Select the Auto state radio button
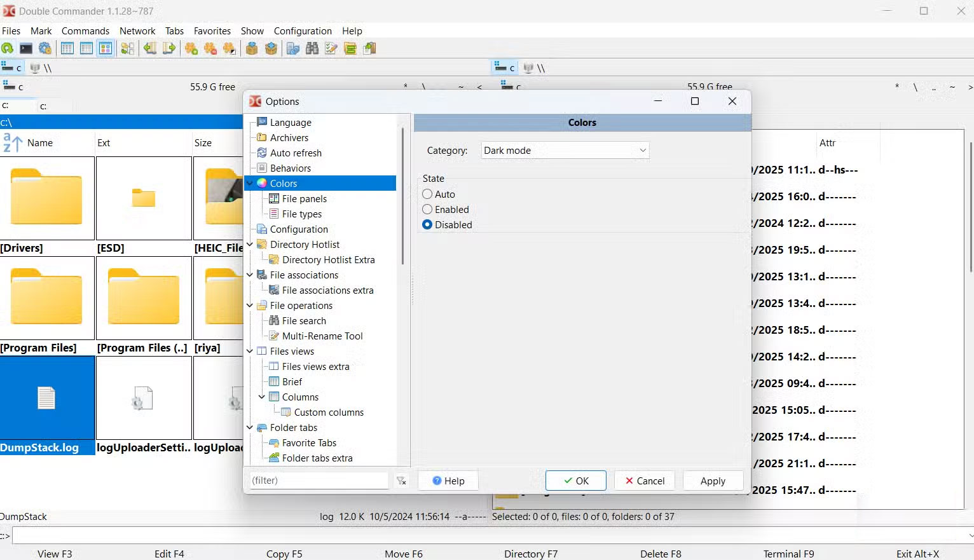This screenshot has height=560, width=974. (x=427, y=194)
